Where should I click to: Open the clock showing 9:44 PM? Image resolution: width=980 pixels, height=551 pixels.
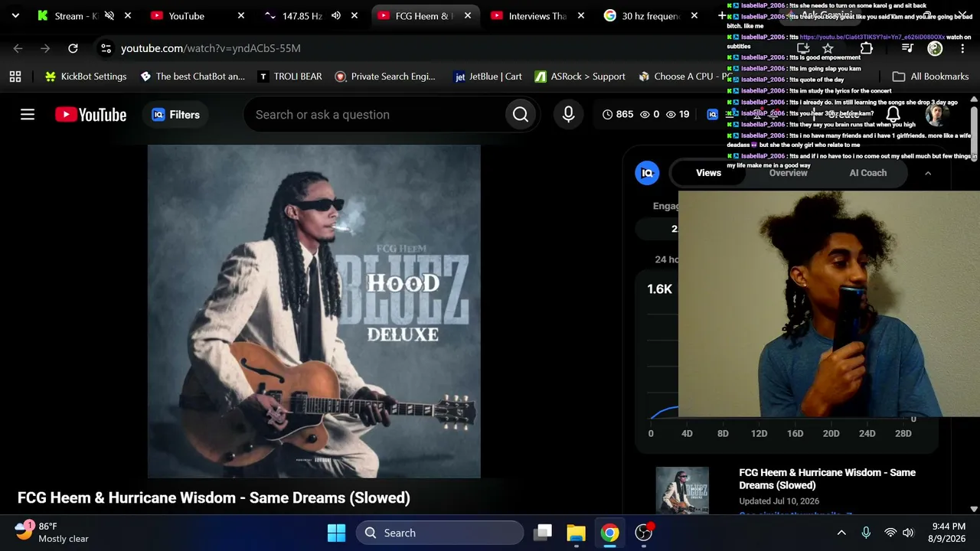coord(948,533)
